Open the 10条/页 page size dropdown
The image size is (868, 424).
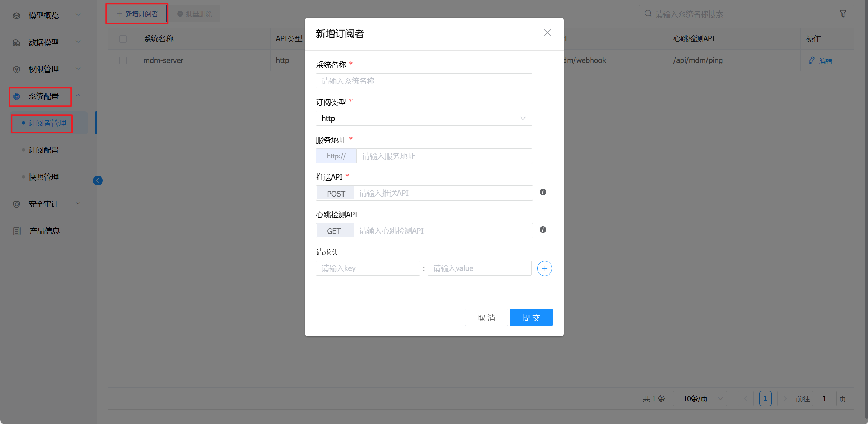[700, 398]
